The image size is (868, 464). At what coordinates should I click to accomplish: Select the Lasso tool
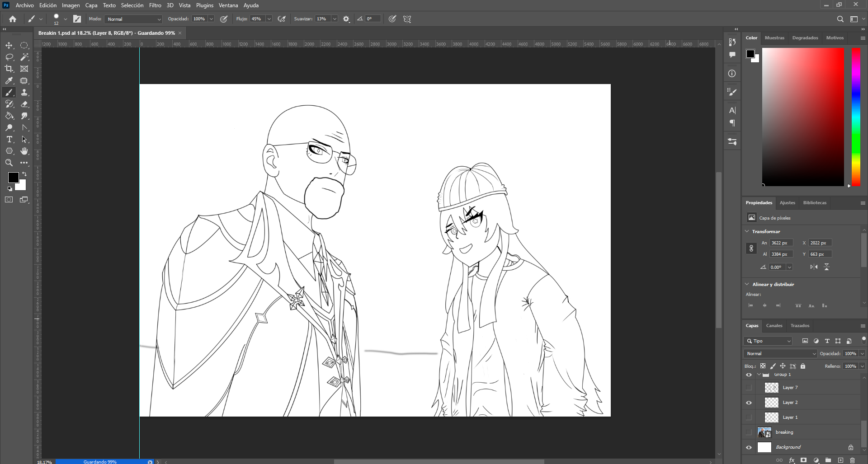point(9,57)
